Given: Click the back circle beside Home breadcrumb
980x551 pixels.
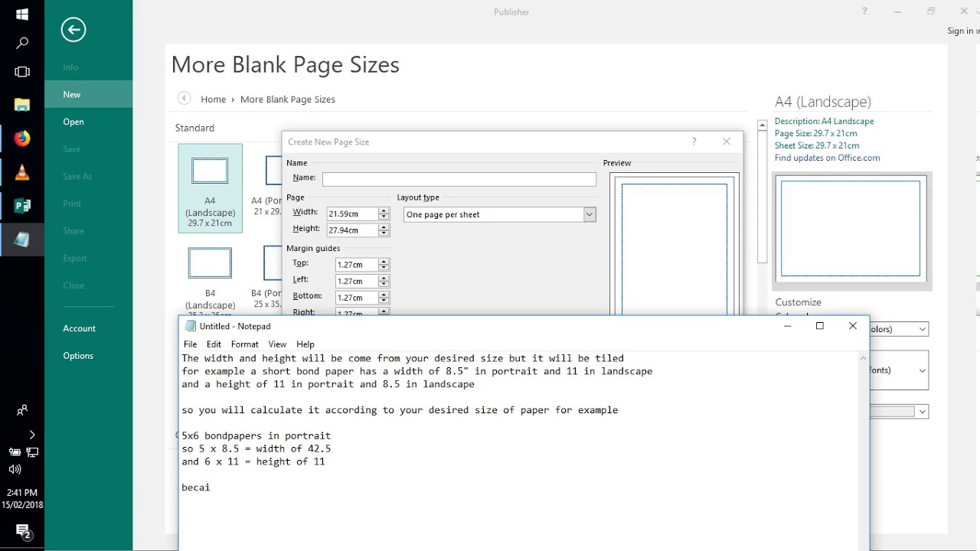Looking at the screenshot, I should [184, 98].
